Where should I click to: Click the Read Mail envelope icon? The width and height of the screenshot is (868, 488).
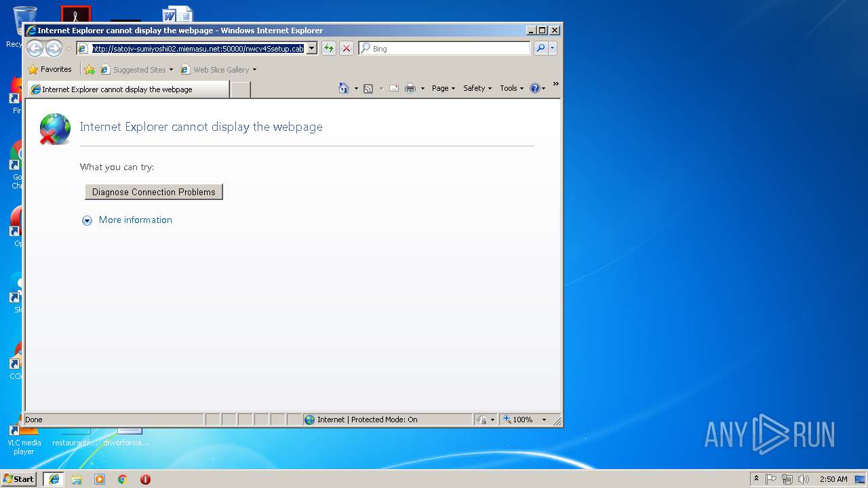tap(394, 89)
